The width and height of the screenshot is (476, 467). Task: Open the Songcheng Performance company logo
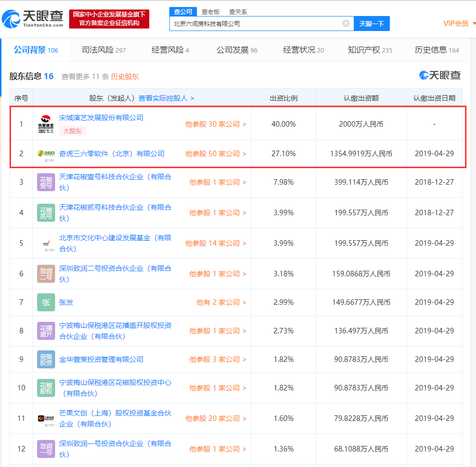pyautogui.click(x=46, y=124)
